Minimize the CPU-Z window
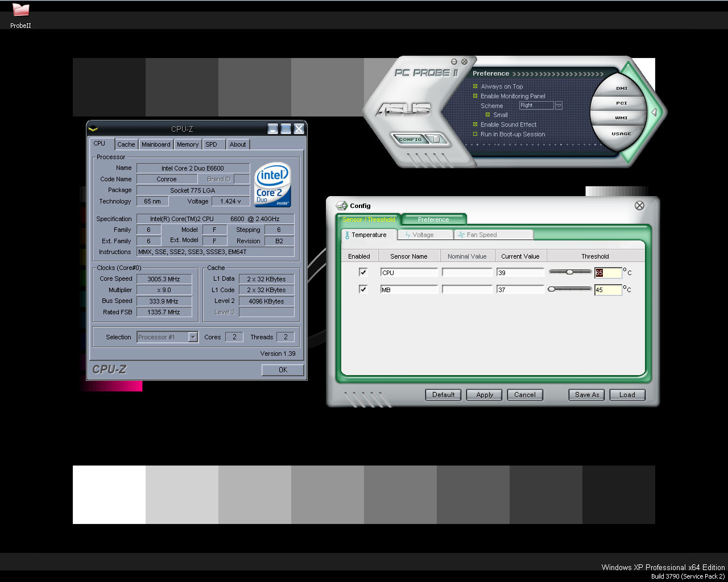 pos(273,129)
